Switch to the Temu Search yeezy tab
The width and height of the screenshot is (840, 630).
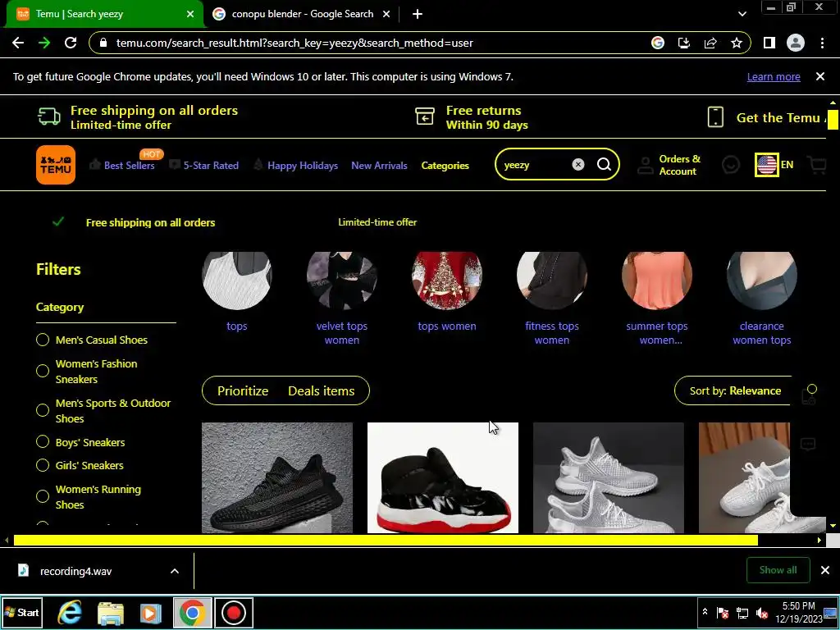[104, 14]
